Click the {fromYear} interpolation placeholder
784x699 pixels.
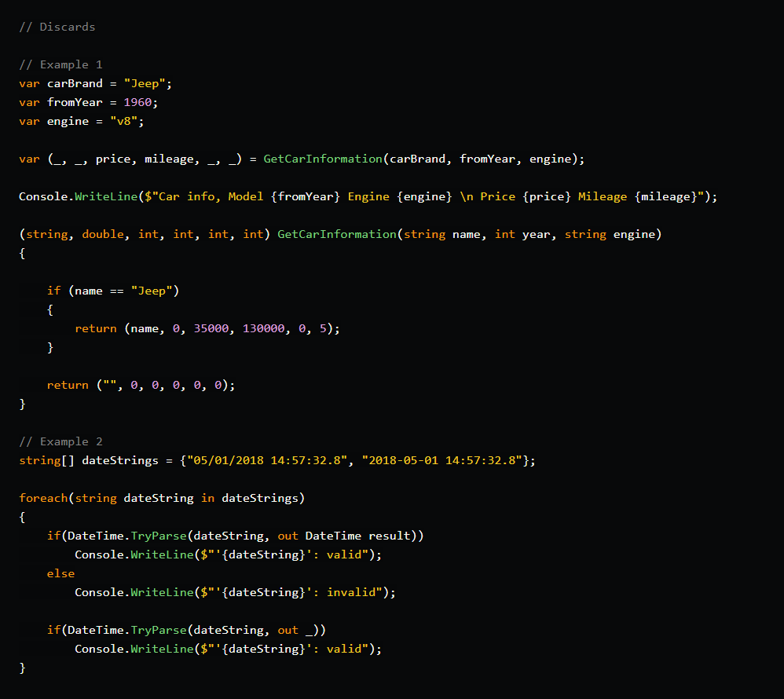click(x=305, y=196)
